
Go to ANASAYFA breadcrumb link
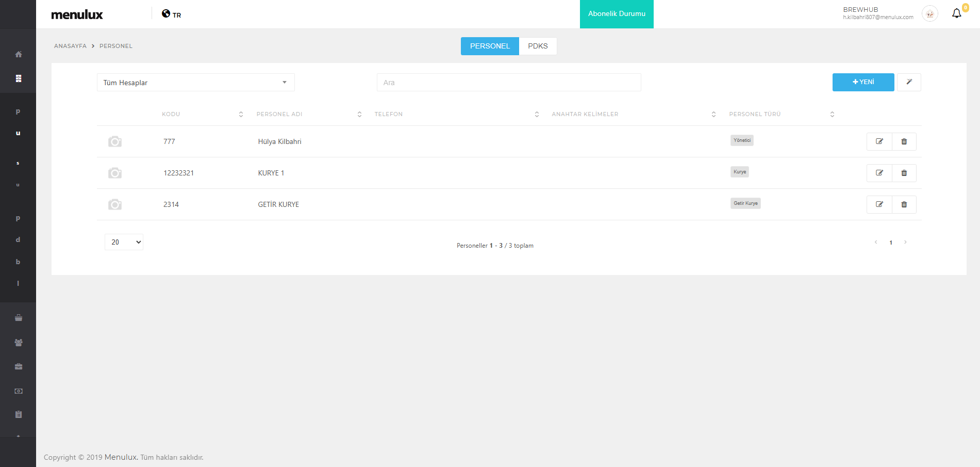70,46
